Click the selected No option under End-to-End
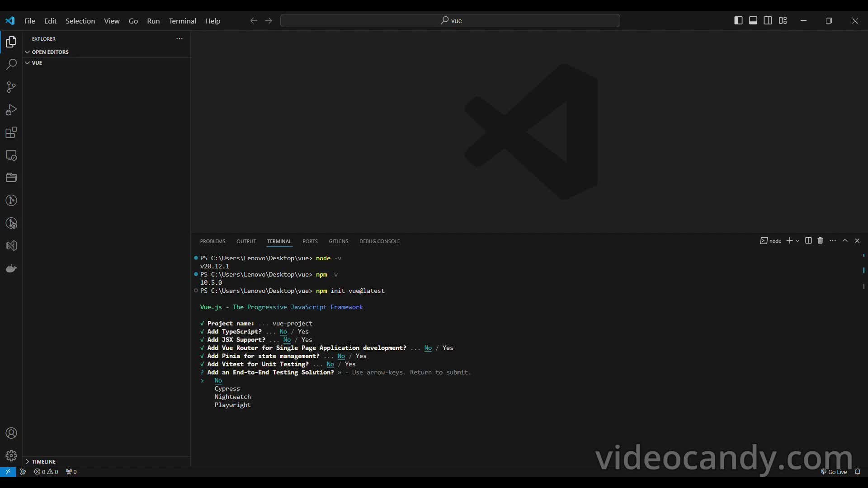This screenshot has width=868, height=488. (218, 380)
